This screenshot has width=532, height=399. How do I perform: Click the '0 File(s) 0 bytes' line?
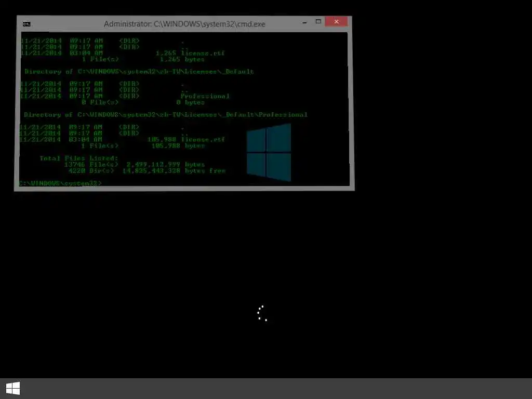point(143,102)
